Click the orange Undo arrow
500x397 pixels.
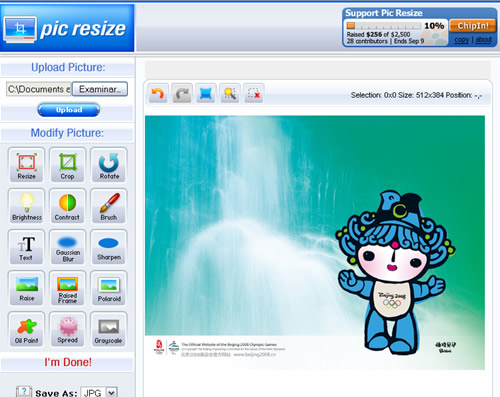pyautogui.click(x=158, y=93)
